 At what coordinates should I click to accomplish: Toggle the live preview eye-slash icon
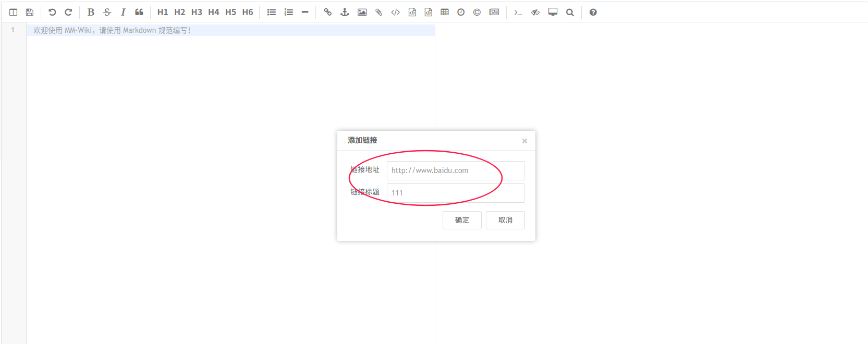(x=535, y=12)
